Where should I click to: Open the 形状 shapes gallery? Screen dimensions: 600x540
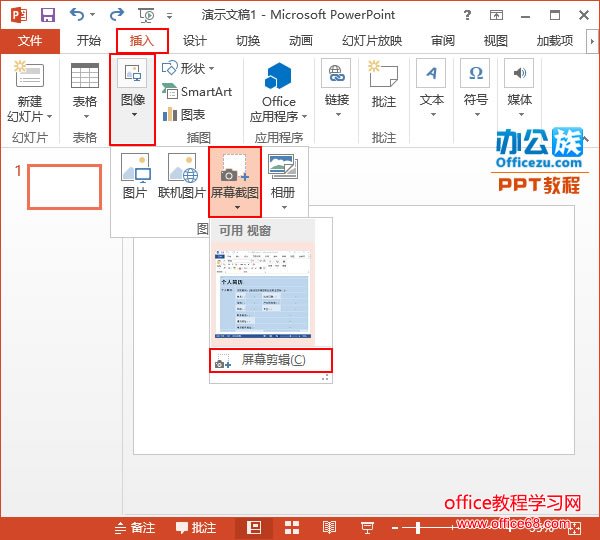(188, 69)
